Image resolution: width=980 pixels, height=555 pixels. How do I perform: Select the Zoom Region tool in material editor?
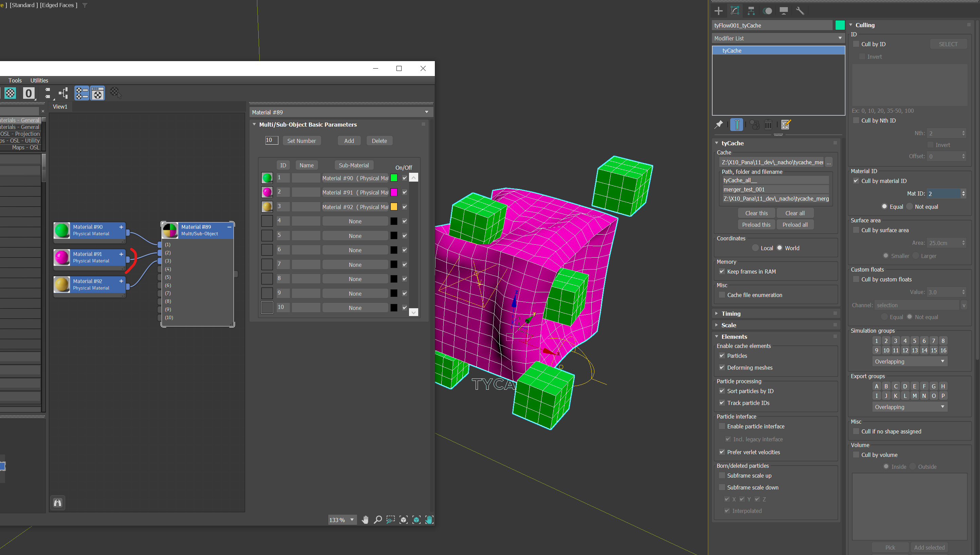pyautogui.click(x=391, y=520)
